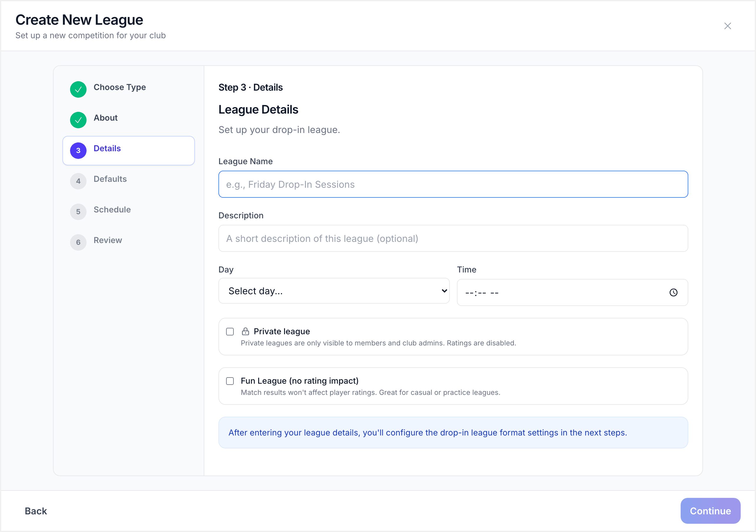This screenshot has width=756, height=532.
Task: Click the Continue button
Action: pos(710,511)
